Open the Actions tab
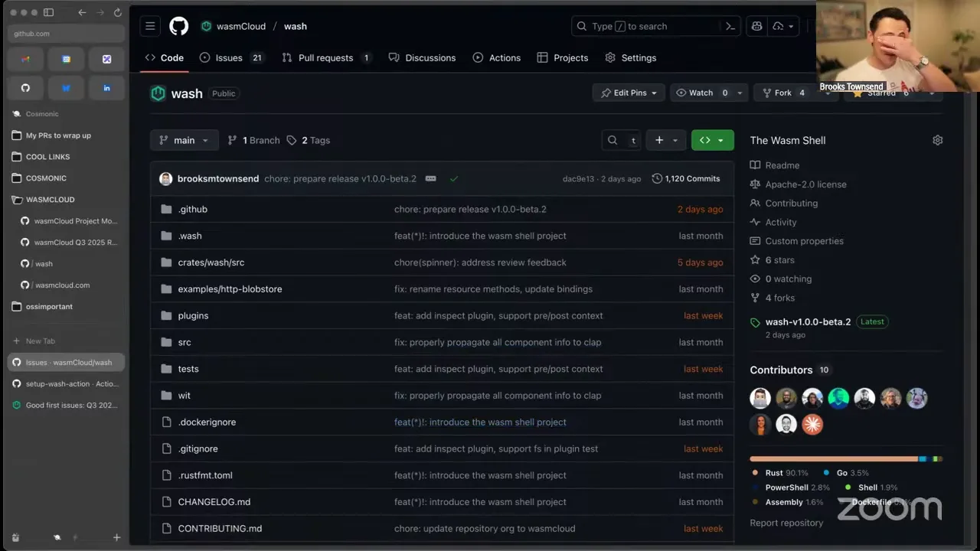 coord(497,57)
